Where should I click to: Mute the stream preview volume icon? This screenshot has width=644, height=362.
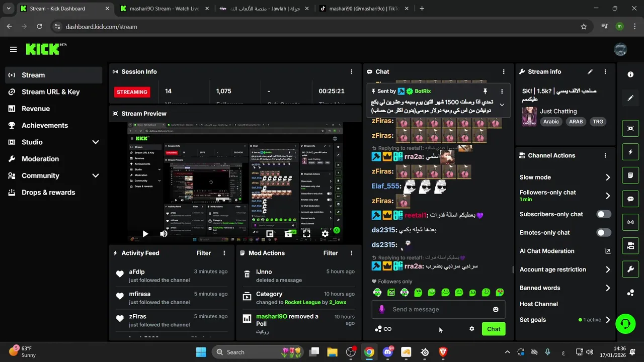[x=164, y=234]
